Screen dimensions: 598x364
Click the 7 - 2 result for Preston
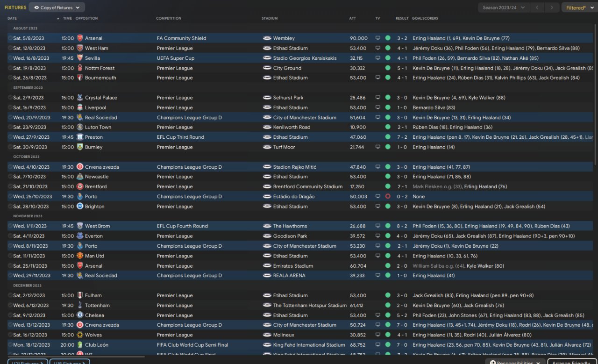(x=402, y=137)
